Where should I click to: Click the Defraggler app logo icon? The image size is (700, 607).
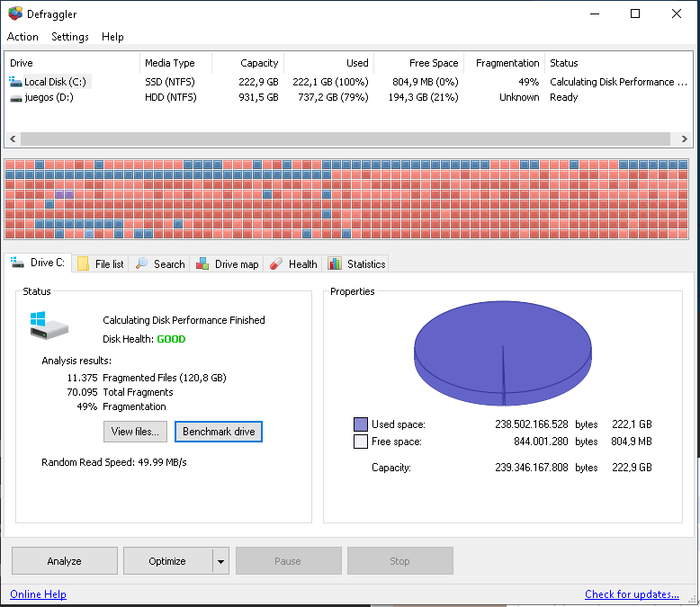tap(15, 13)
